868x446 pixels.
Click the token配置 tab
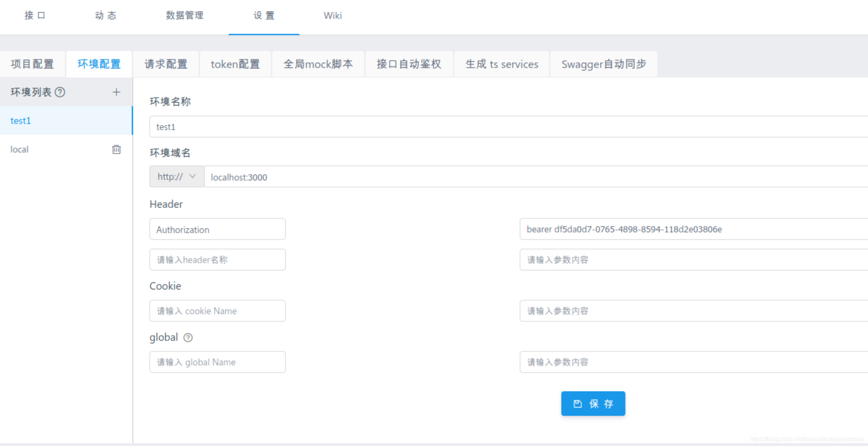235,63
